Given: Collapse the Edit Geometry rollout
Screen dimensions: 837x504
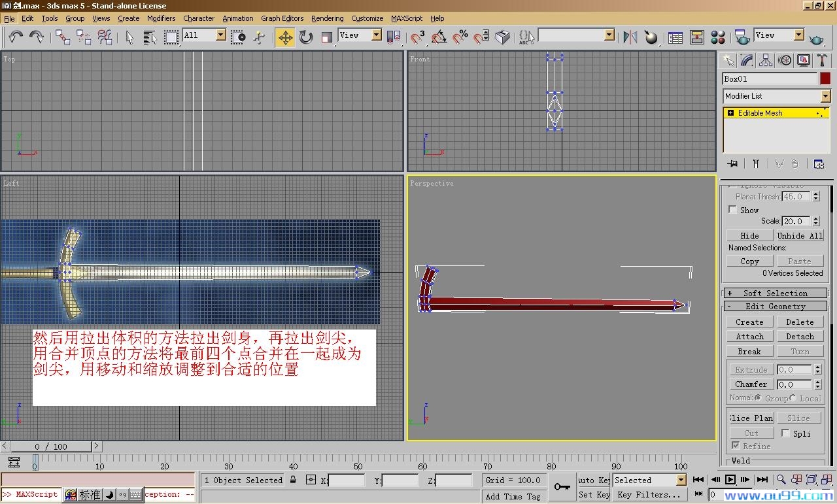Looking at the screenshot, I should (776, 307).
